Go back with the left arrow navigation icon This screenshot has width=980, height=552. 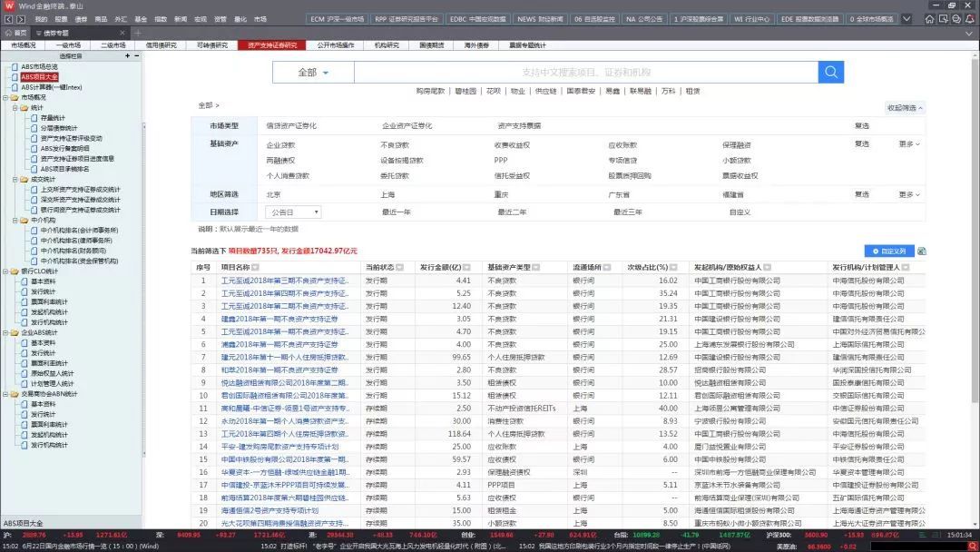pos(8,19)
